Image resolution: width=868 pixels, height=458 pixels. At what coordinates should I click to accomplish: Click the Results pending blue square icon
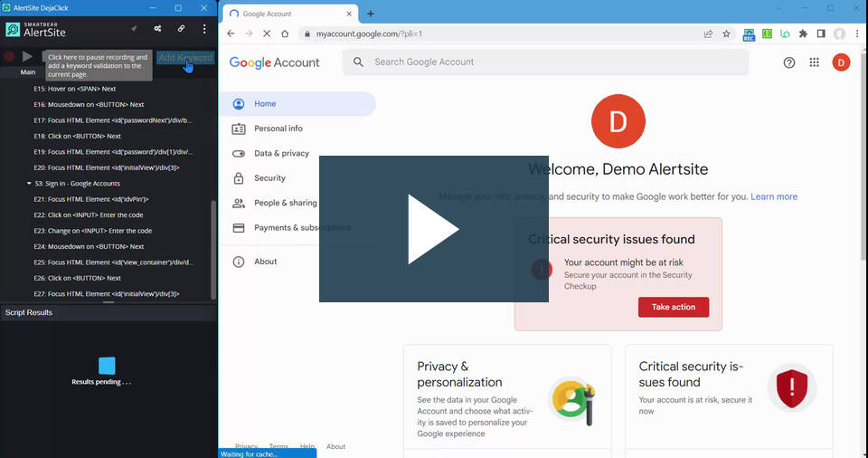[x=107, y=366]
